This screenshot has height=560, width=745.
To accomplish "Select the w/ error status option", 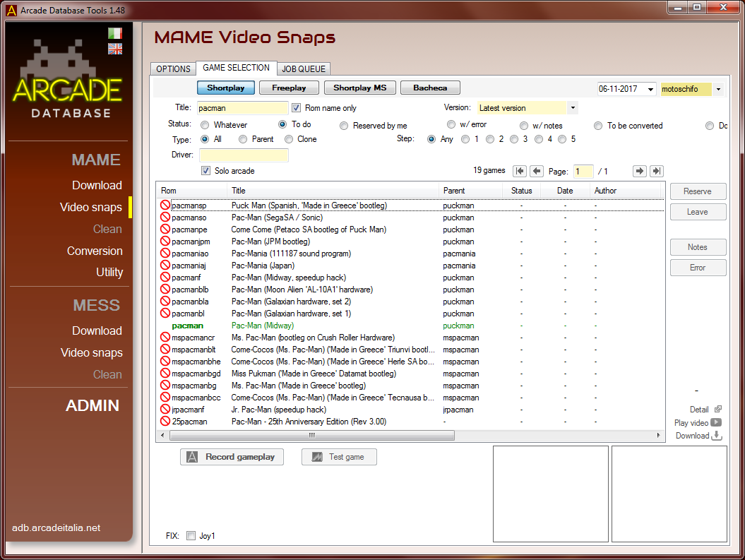I will (451, 124).
